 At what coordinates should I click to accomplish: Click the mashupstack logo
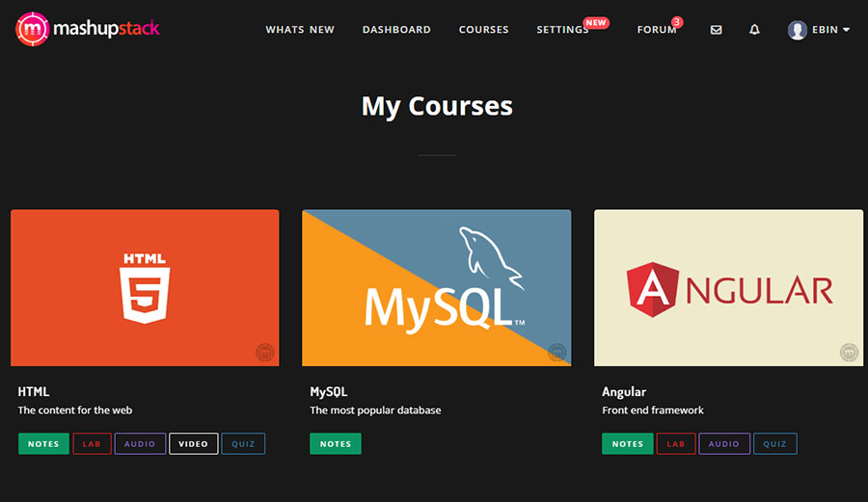[88, 29]
